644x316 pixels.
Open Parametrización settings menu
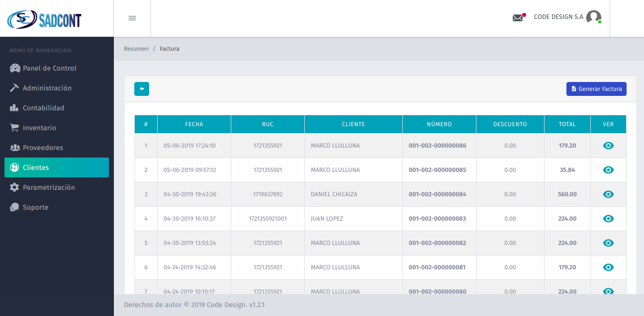(49, 187)
